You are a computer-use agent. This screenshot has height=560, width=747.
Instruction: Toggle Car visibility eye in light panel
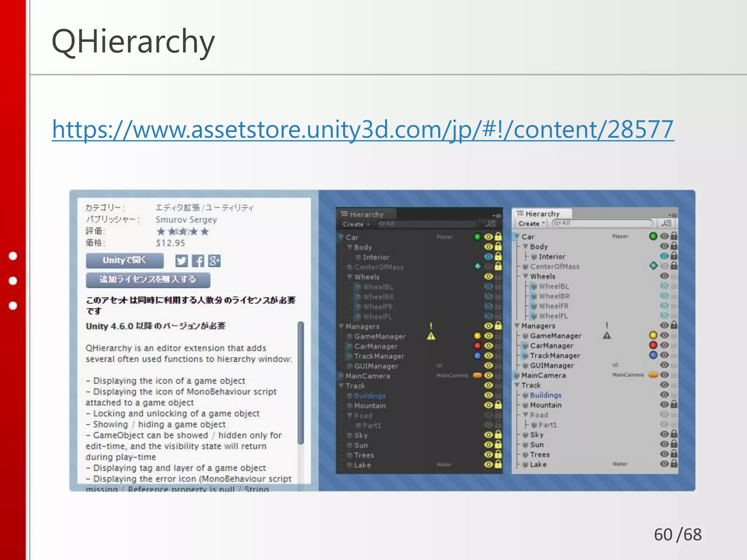point(664,236)
